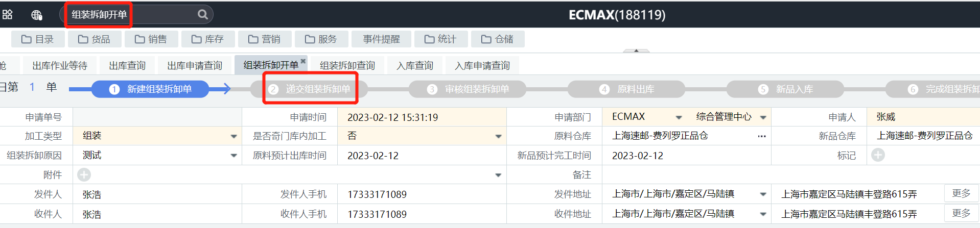Expand the 是否奇门库内加工 dropdown

tap(498, 136)
